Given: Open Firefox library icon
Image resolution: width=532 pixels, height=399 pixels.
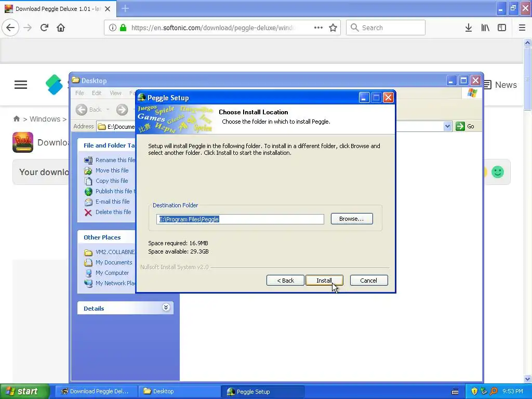Looking at the screenshot, I should 485,28.
